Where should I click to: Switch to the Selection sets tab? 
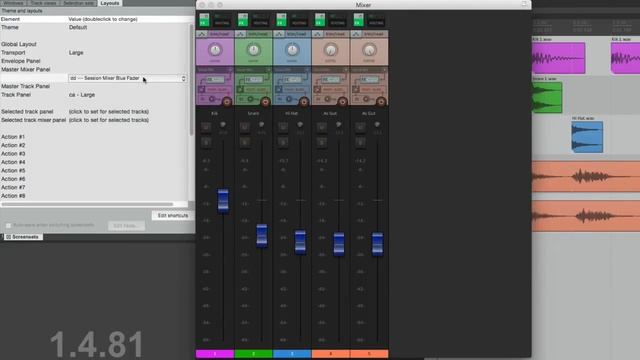click(79, 3)
